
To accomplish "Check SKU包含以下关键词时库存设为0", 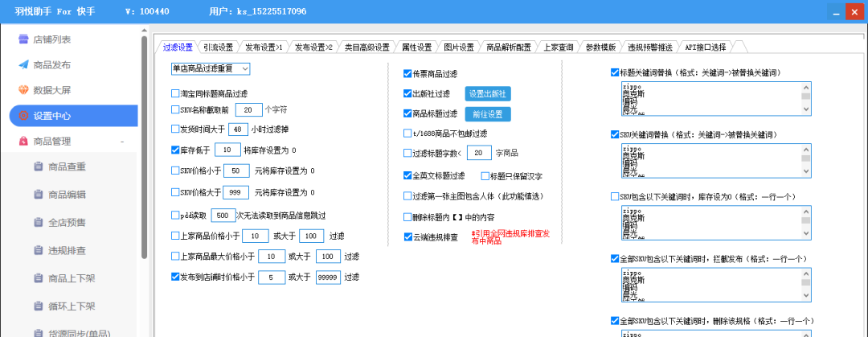I will click(615, 196).
